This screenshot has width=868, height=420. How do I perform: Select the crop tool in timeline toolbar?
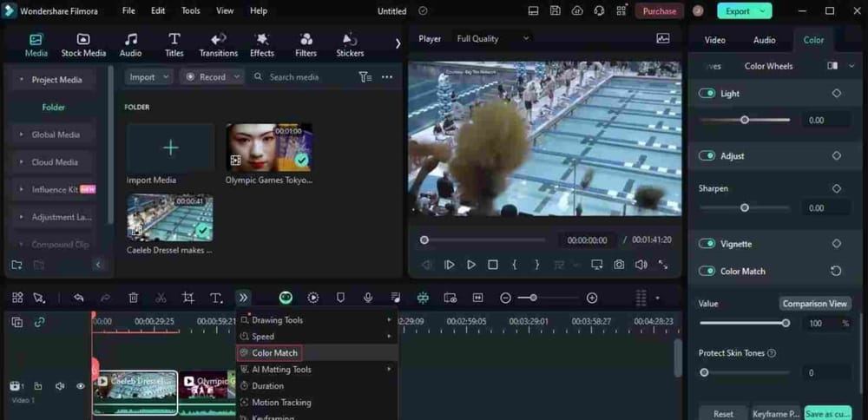tap(188, 298)
